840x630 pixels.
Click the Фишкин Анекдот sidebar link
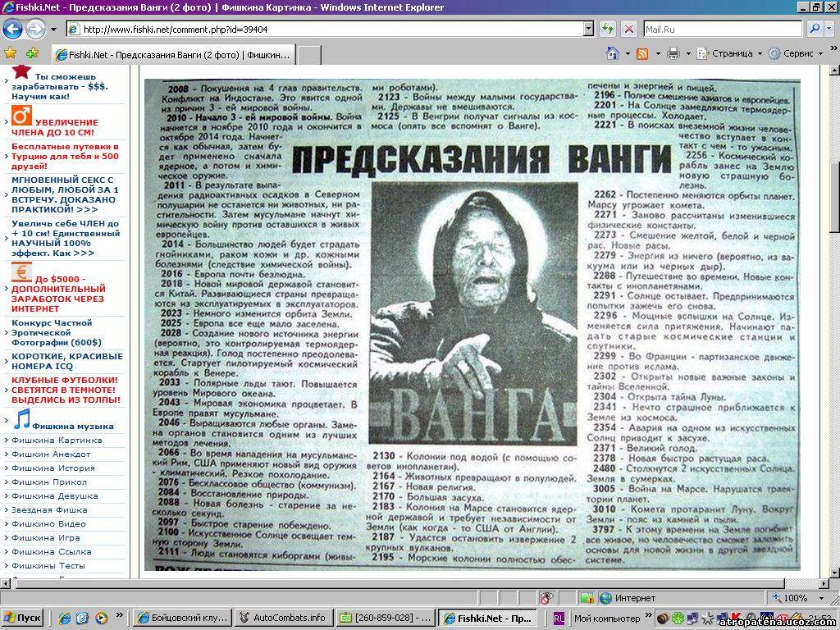51,454
